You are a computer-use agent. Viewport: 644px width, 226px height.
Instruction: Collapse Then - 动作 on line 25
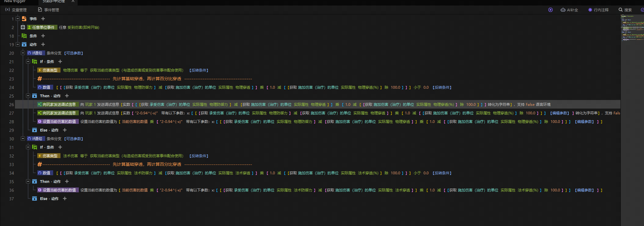coord(28,96)
